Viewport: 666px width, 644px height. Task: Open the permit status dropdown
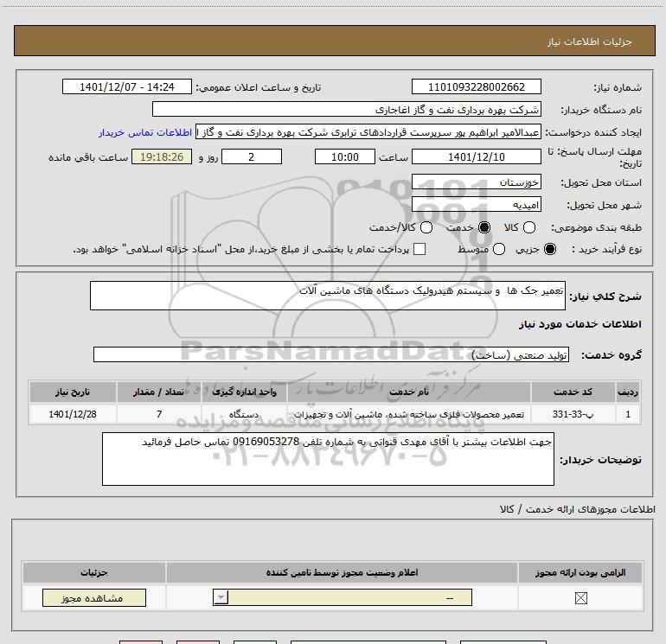click(343, 597)
